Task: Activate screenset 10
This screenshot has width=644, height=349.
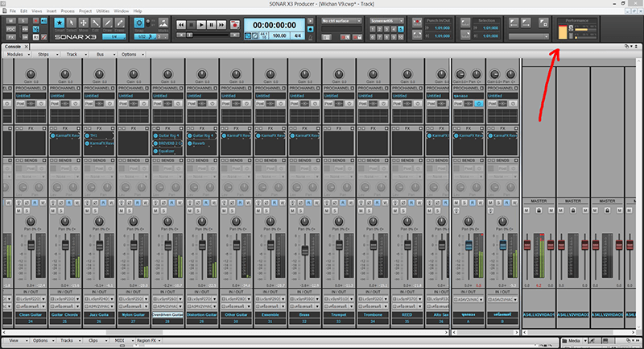Action: (400, 37)
